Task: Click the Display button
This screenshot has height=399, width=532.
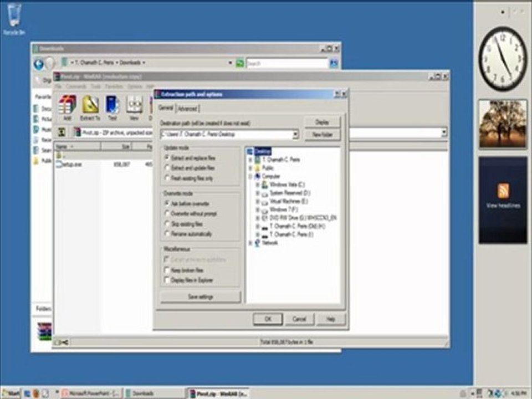Action: tap(322, 122)
